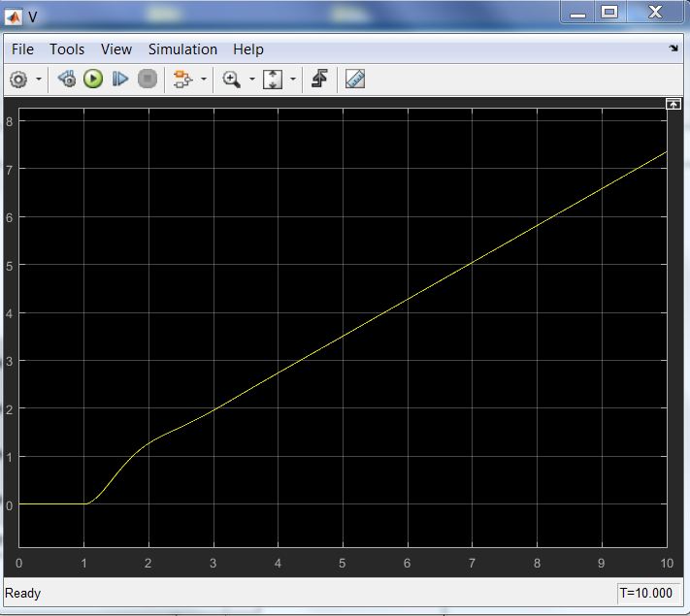Open the File menu
Viewport: 690px width, 616px height.
[22, 49]
